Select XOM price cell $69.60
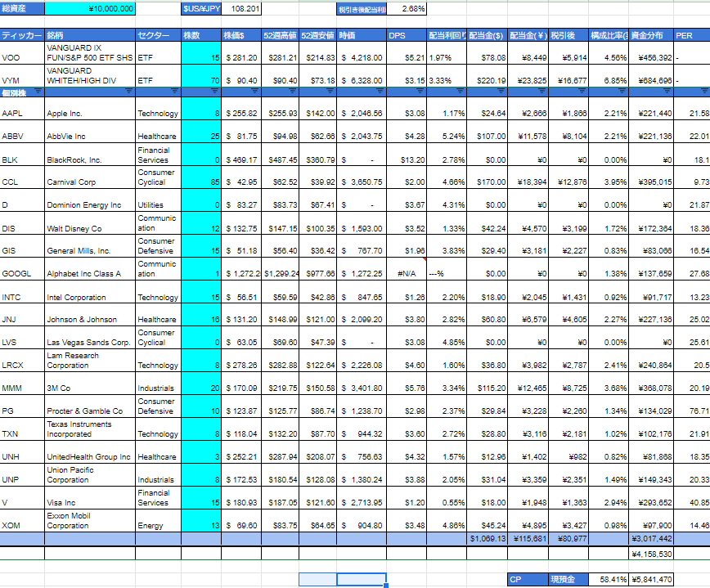 [241, 521]
